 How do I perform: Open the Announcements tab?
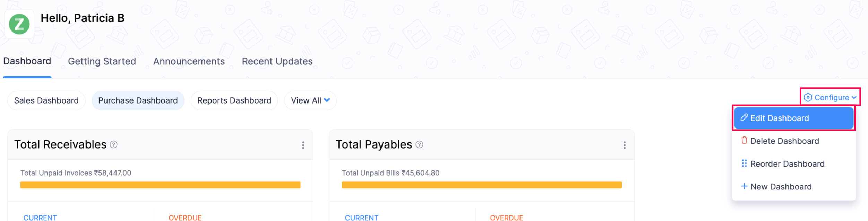tap(189, 61)
